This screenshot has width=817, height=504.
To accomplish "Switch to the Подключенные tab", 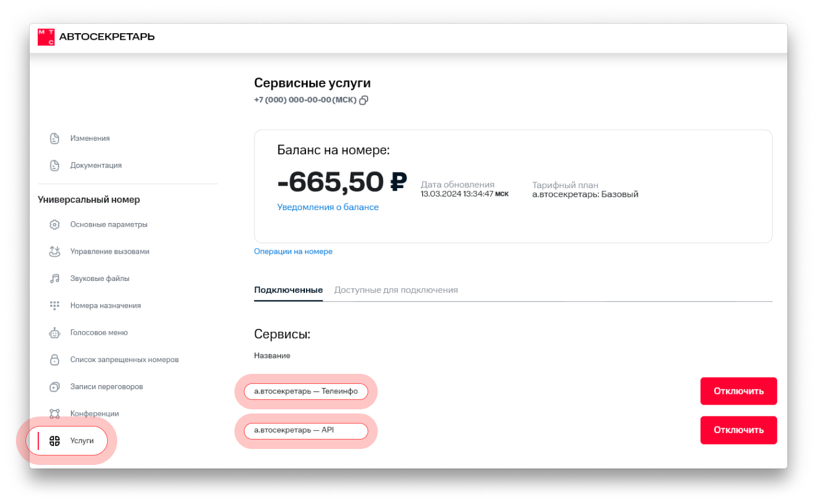I will 288,290.
